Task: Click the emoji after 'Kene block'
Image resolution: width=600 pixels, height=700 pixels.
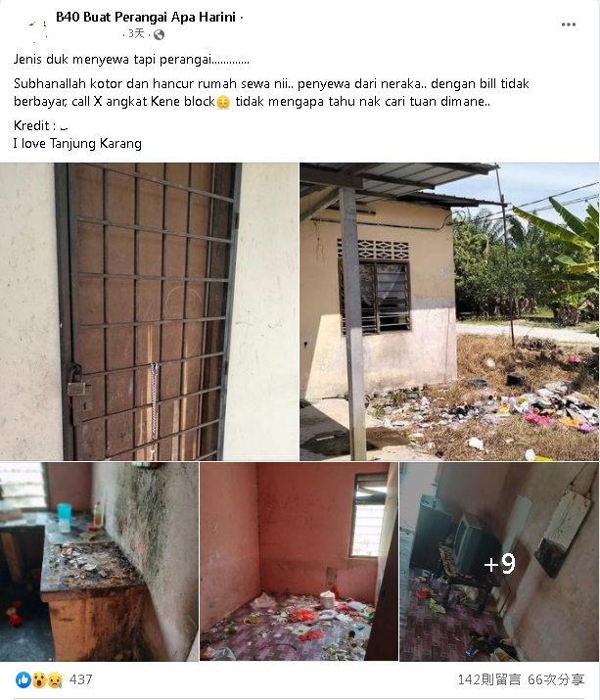Action: [223, 102]
